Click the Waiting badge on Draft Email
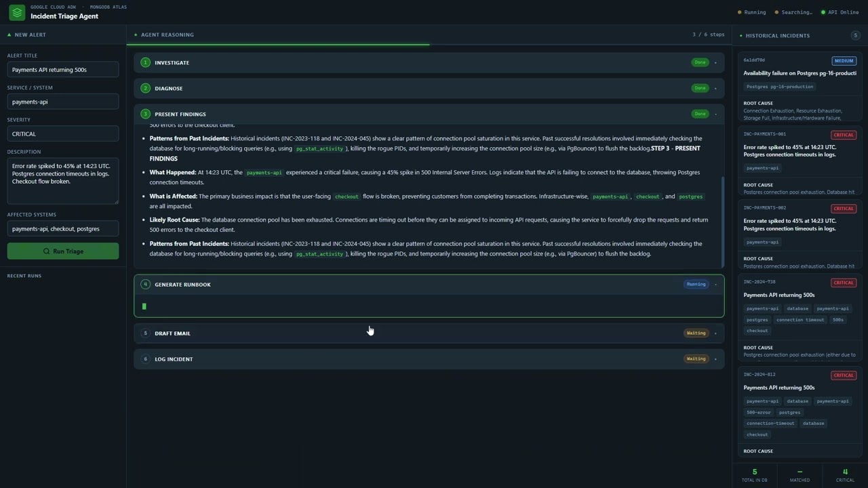Screen dimensions: 868x488 (x=696, y=333)
